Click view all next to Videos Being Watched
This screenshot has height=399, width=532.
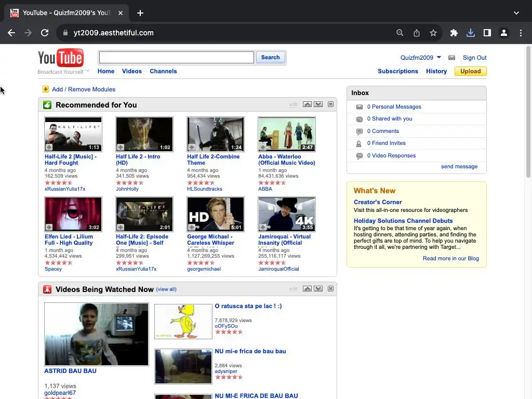coord(166,289)
